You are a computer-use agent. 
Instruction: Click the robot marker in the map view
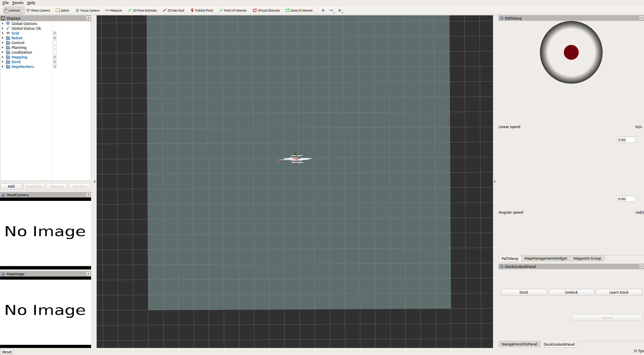point(296,158)
